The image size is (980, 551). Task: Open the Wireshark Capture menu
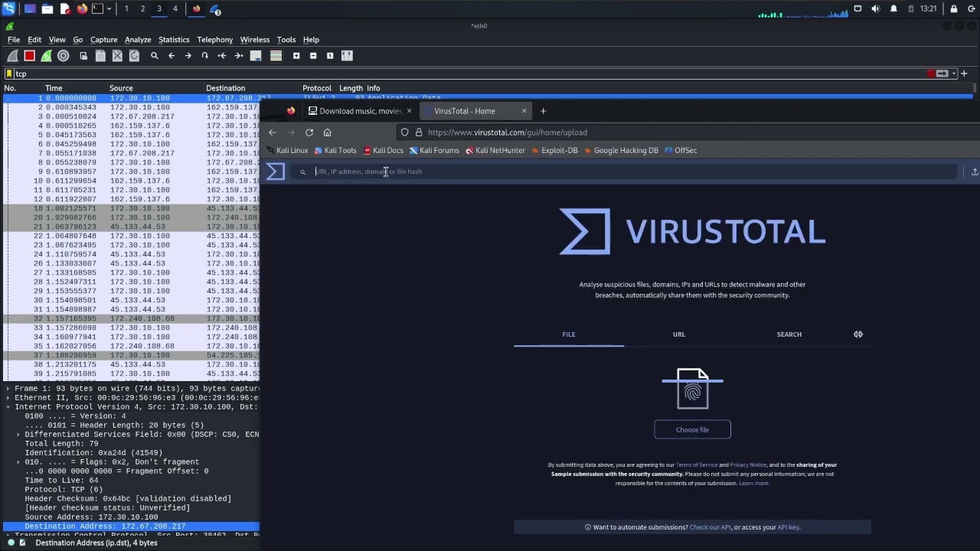103,40
